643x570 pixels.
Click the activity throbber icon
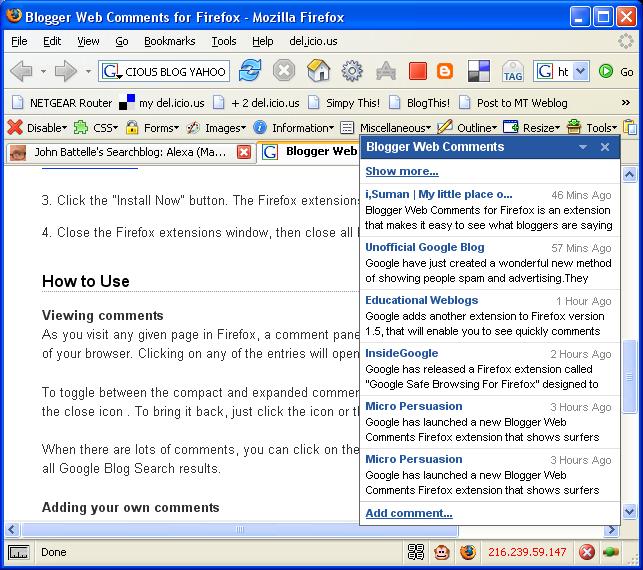625,41
